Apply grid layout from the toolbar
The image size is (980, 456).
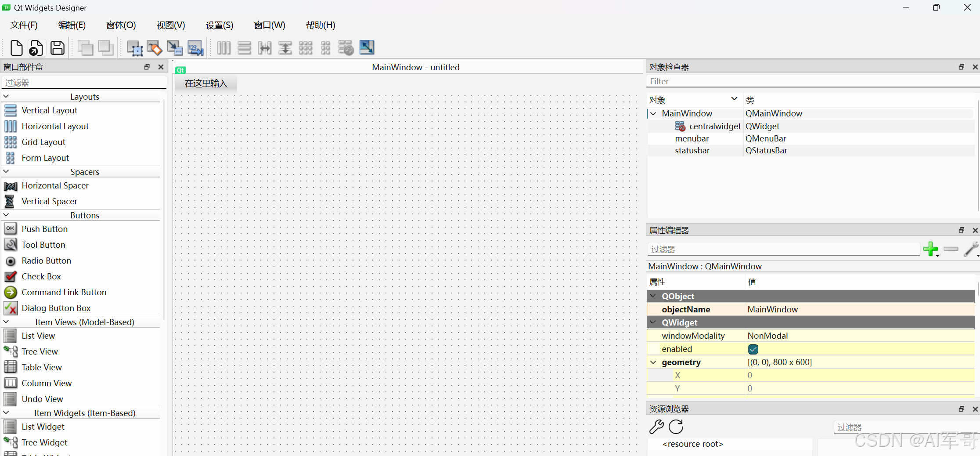pyautogui.click(x=305, y=48)
